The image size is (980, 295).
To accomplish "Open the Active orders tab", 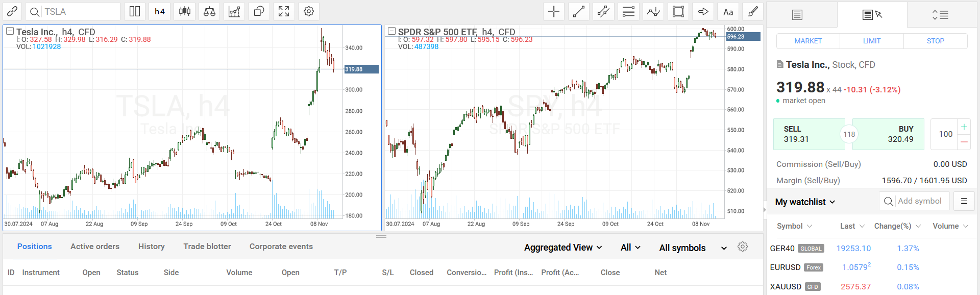I will tap(95, 247).
